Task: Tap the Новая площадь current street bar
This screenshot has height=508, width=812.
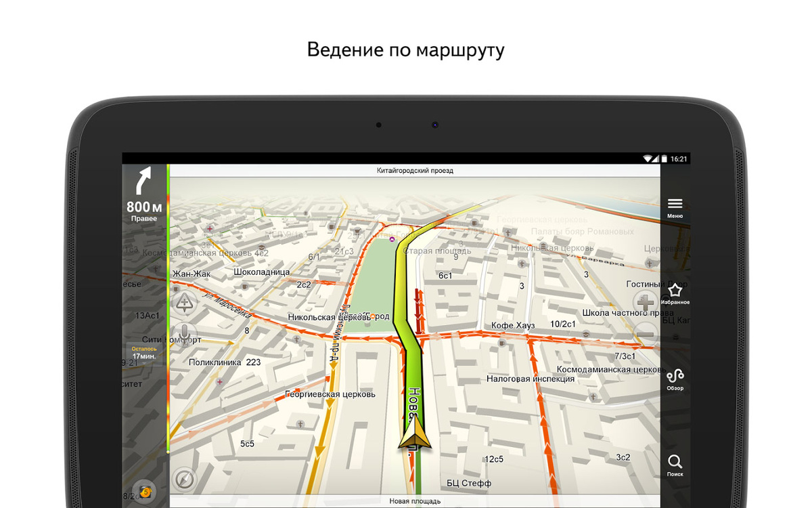Action: (x=415, y=501)
